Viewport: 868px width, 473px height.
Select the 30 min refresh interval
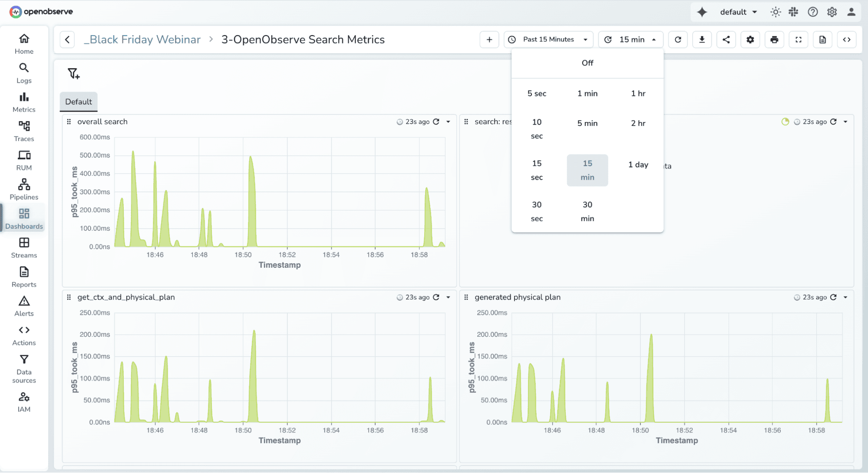point(587,211)
